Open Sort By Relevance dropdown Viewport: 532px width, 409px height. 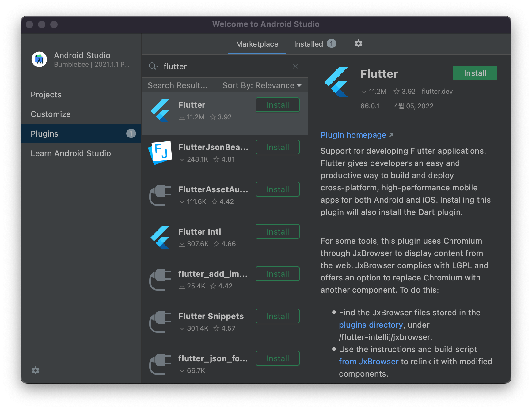click(x=262, y=85)
